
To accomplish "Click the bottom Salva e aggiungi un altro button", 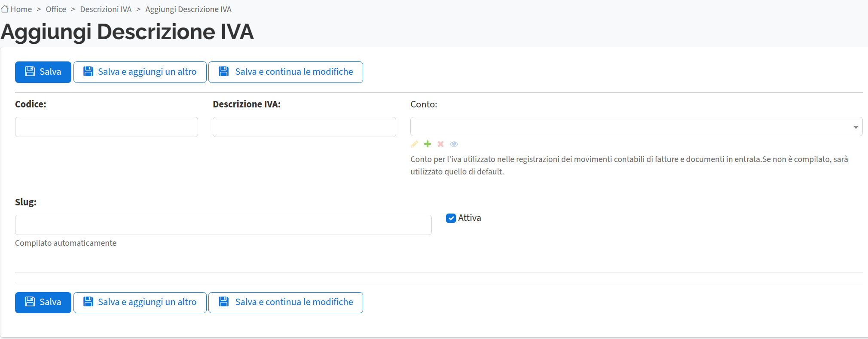I will (140, 302).
